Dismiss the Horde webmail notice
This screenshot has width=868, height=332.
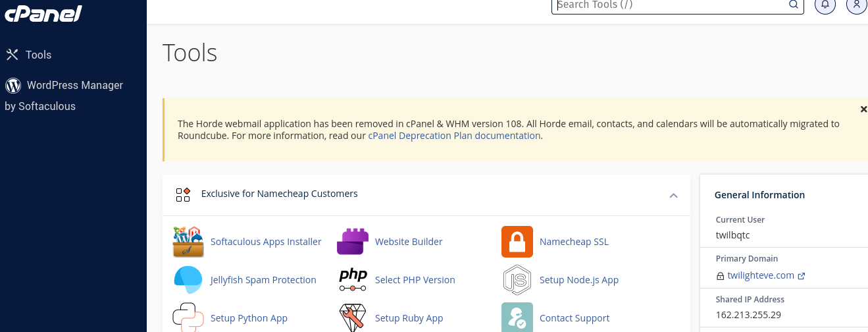863,109
